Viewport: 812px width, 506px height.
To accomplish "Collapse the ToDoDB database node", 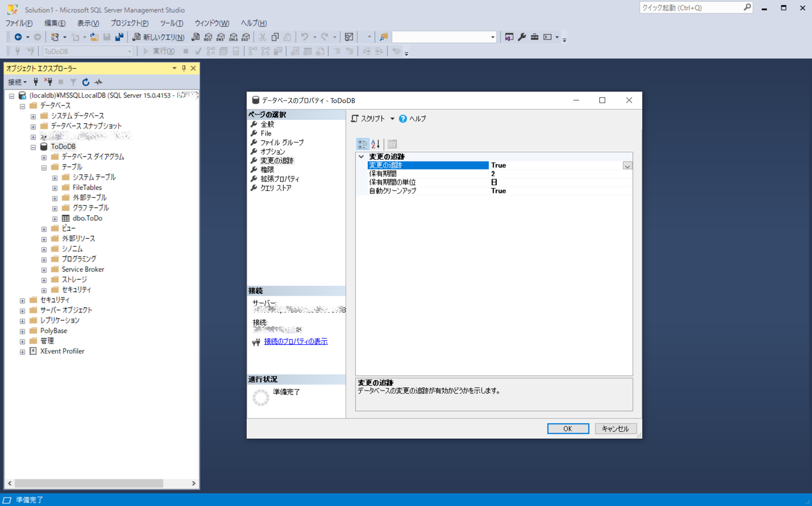I will tap(33, 147).
